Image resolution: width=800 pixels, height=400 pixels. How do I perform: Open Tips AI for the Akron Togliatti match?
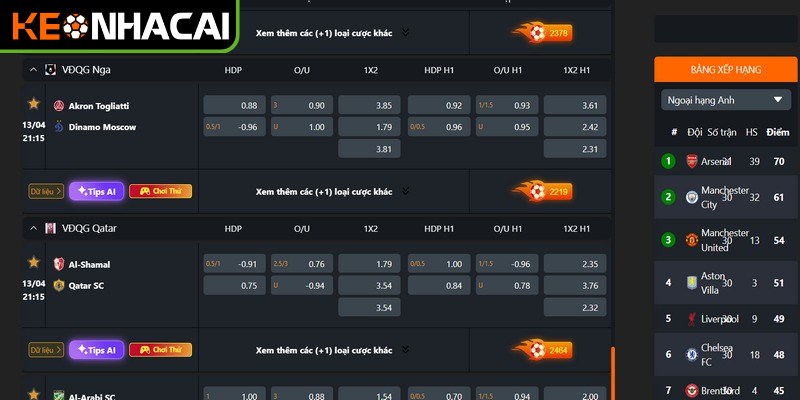coord(96,191)
